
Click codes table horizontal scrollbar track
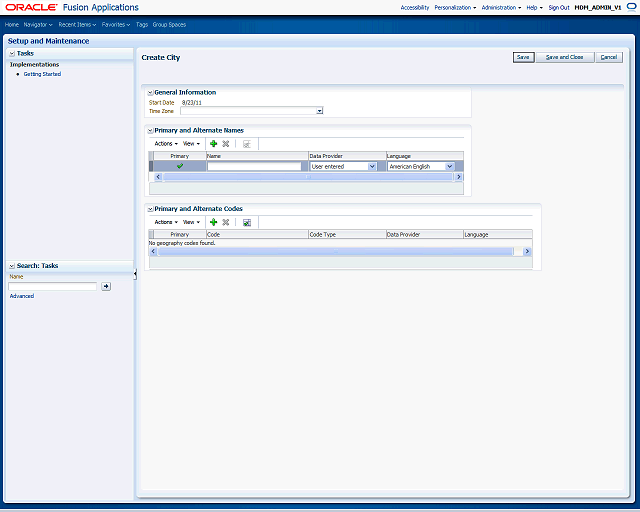pos(336,251)
